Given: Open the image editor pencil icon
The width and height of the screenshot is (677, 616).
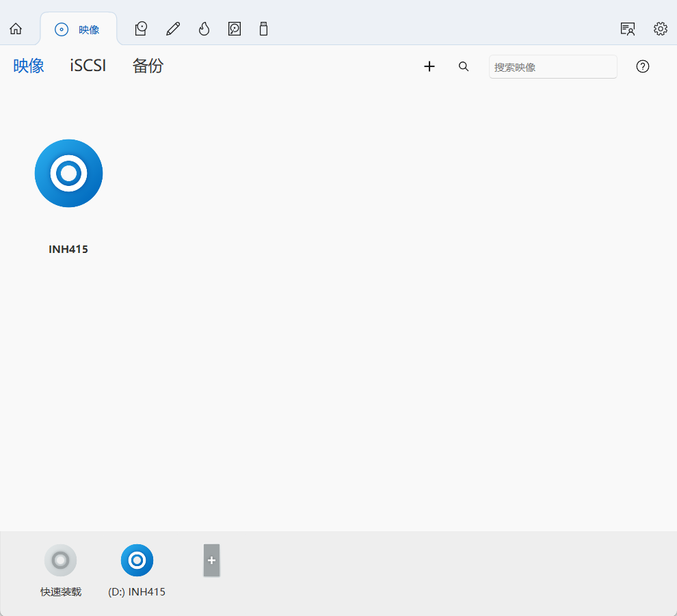Looking at the screenshot, I should [x=173, y=29].
